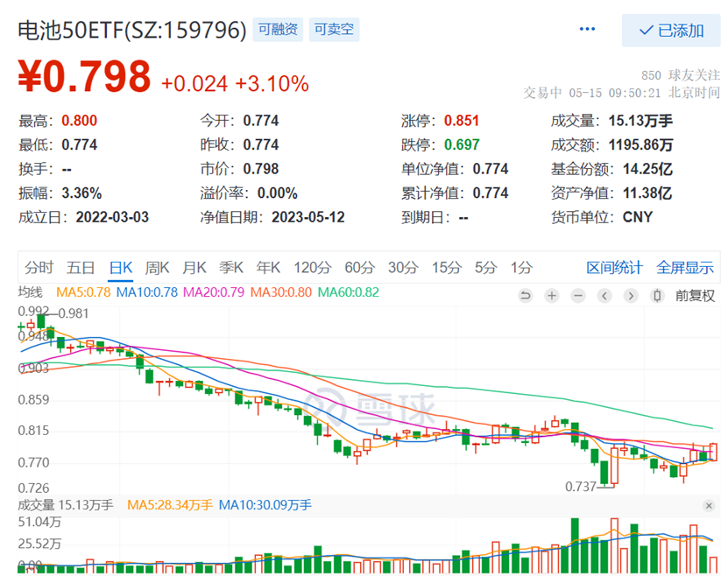This screenshot has width=728, height=576.
Task: Select the 年K chart tab
Action: (x=268, y=268)
